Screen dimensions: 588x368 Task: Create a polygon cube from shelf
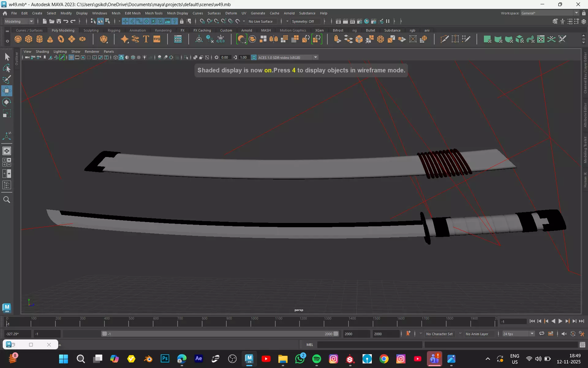[x=29, y=39]
